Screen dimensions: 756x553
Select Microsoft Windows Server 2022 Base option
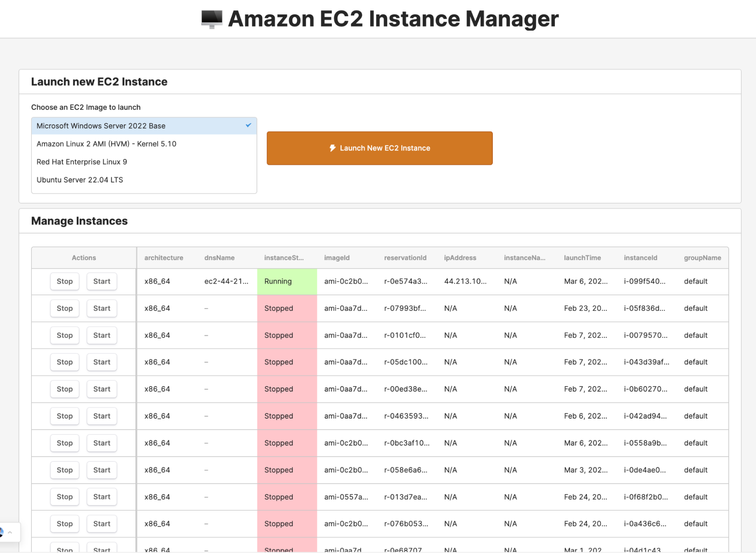(x=101, y=126)
